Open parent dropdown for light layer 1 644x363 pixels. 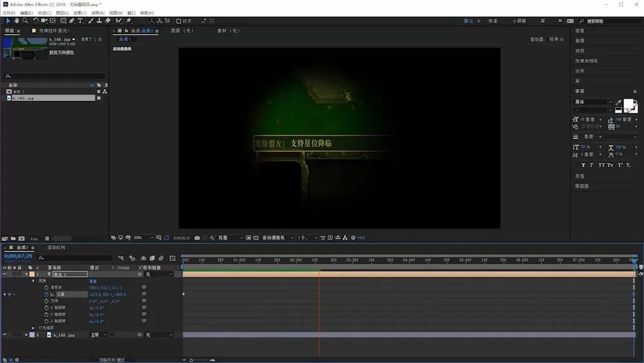click(x=159, y=274)
